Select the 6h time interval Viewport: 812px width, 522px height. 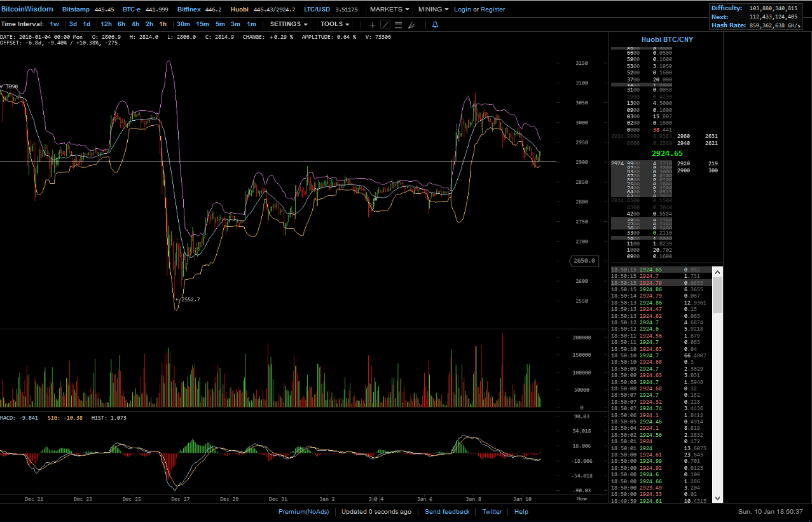point(121,24)
